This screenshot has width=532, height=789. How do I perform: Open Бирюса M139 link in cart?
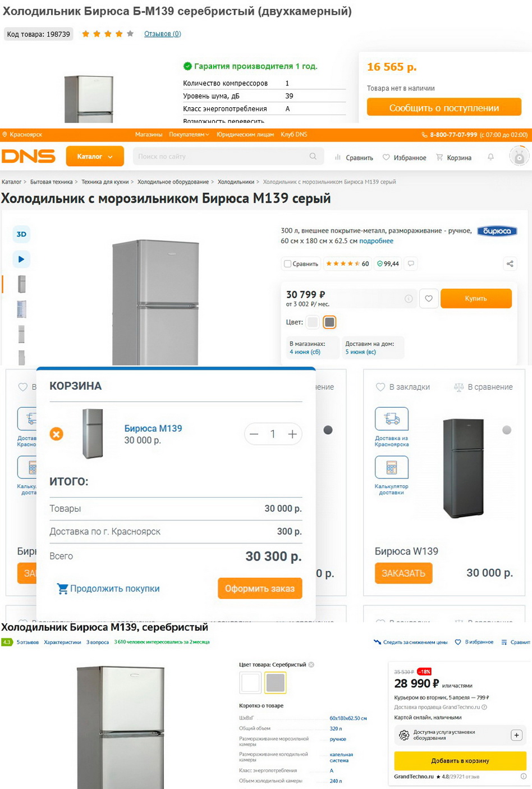[x=153, y=428]
